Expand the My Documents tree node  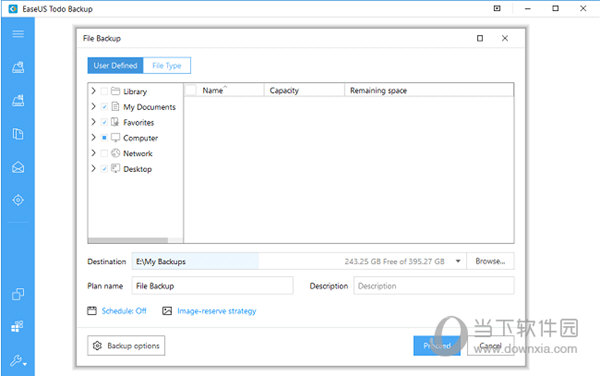[93, 106]
